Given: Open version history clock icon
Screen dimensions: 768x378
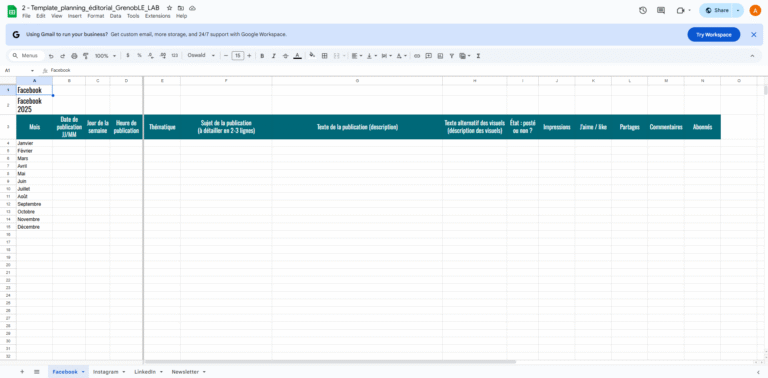Looking at the screenshot, I should [x=643, y=10].
